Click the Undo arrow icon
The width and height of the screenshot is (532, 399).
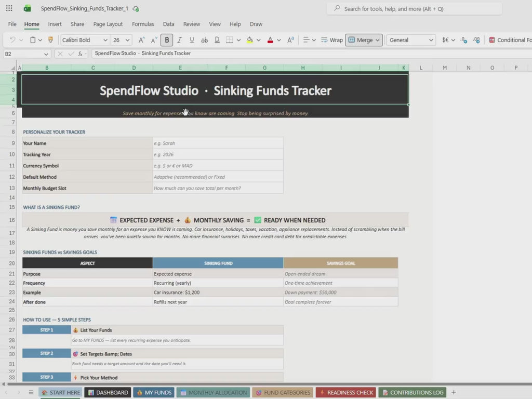(12, 40)
